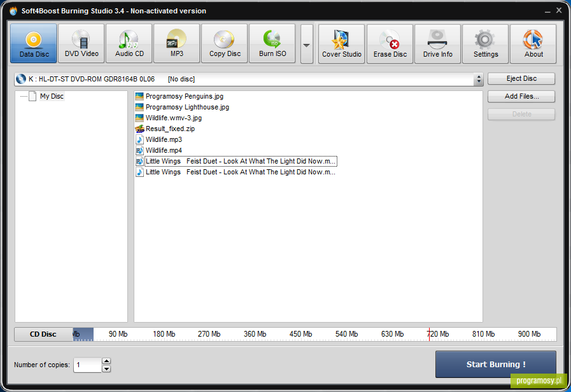
Task: Close the Burning Studio window
Action: (559, 11)
